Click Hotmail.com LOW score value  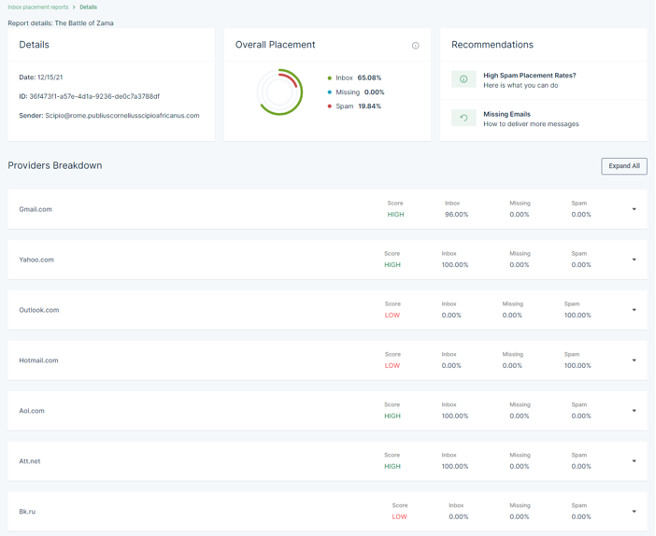click(x=392, y=366)
